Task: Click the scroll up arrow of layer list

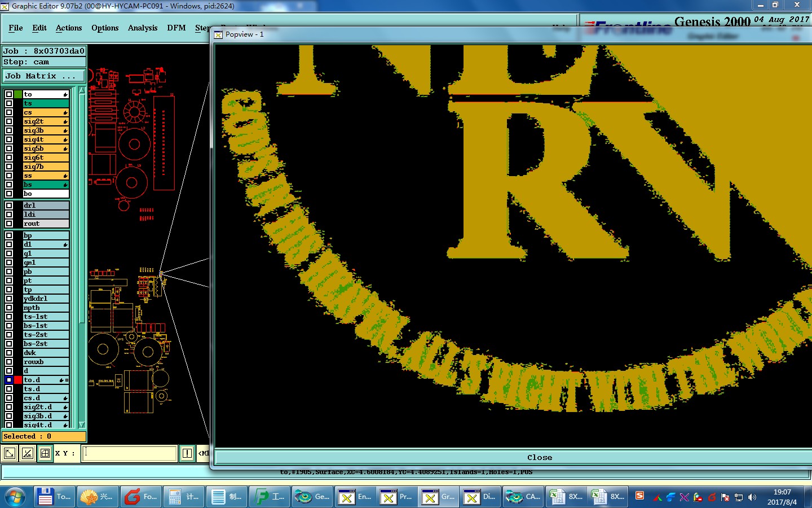Action: (82, 90)
